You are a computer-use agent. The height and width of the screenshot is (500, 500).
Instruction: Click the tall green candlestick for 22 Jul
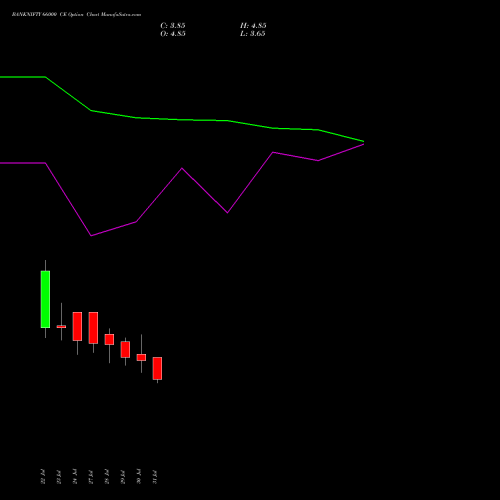tap(45, 299)
